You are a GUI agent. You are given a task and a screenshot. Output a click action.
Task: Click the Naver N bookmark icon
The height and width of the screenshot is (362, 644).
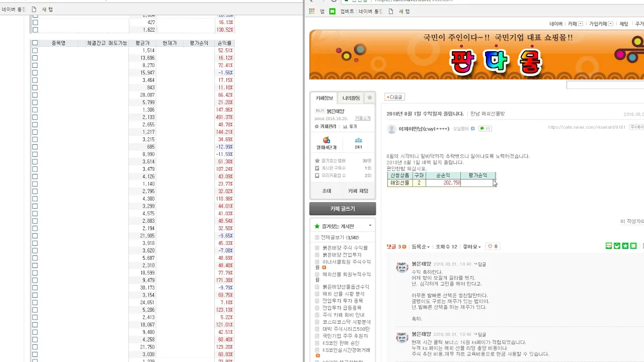click(332, 11)
